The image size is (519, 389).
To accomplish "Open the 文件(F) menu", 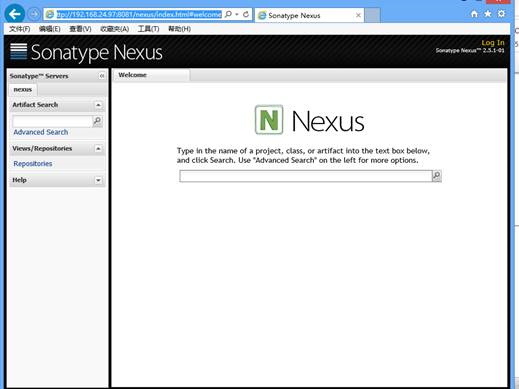I will click(x=19, y=29).
